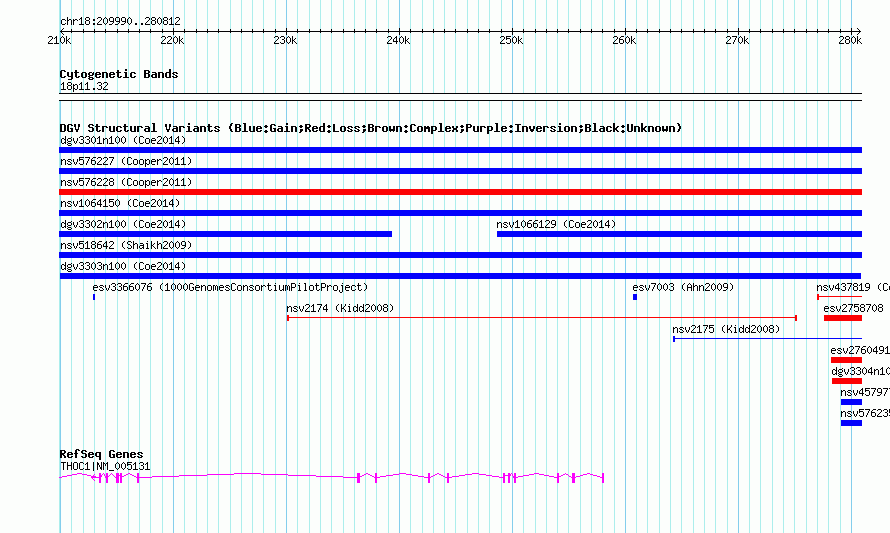Open the nsv45797 variant label
The image size is (890, 533).
(x=865, y=392)
